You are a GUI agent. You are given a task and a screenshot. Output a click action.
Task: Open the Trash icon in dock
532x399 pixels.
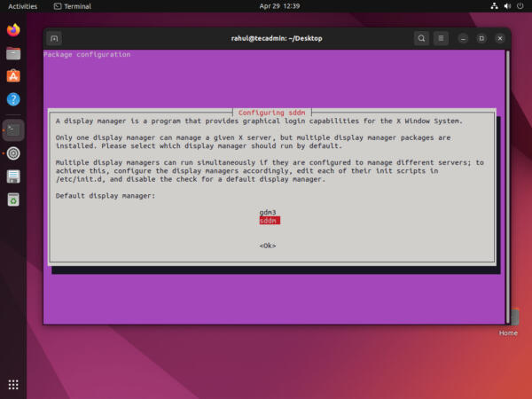13,199
